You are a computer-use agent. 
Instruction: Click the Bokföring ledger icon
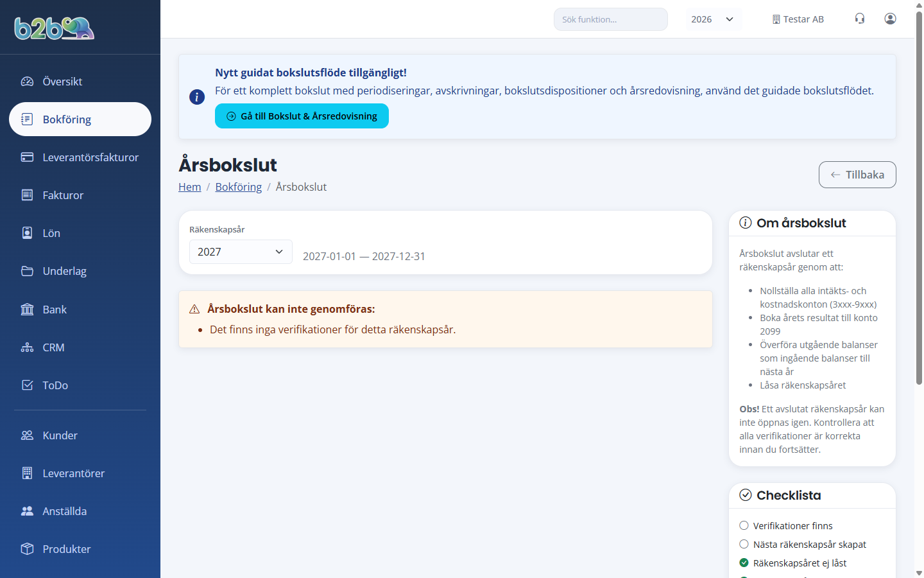(27, 119)
